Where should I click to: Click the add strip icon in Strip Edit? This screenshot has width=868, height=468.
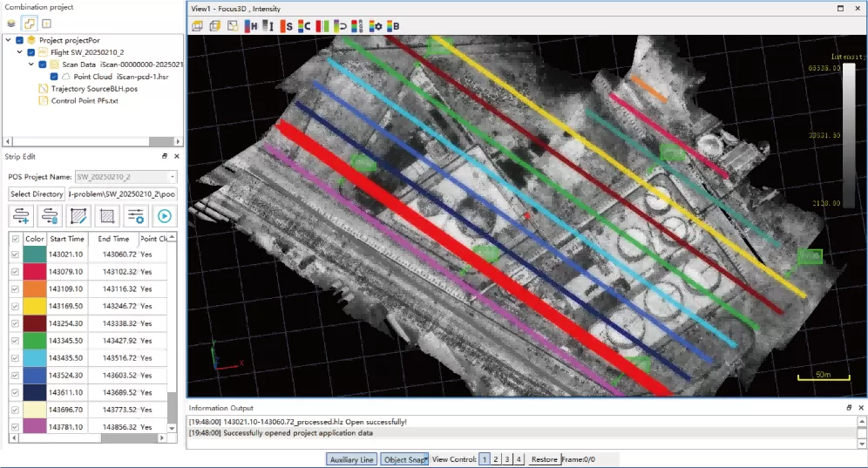(23, 216)
